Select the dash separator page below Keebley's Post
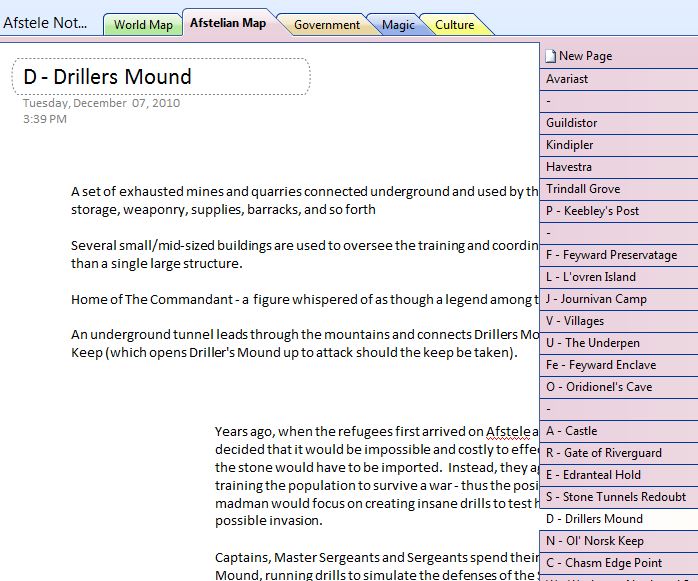Viewport: 698px width, 581px height. [619, 233]
